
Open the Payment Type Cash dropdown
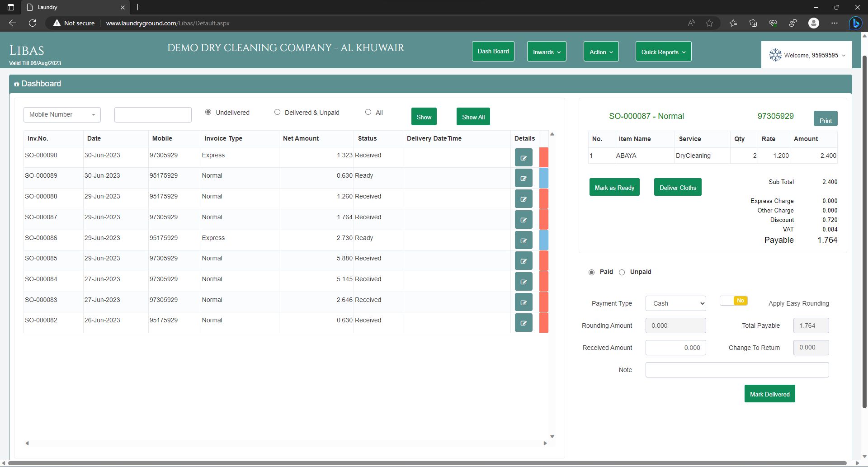coord(676,303)
